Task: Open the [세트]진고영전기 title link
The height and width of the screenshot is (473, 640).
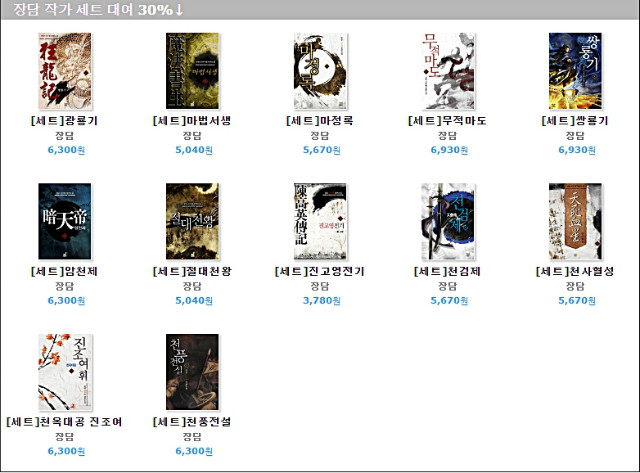Action: [x=320, y=271]
